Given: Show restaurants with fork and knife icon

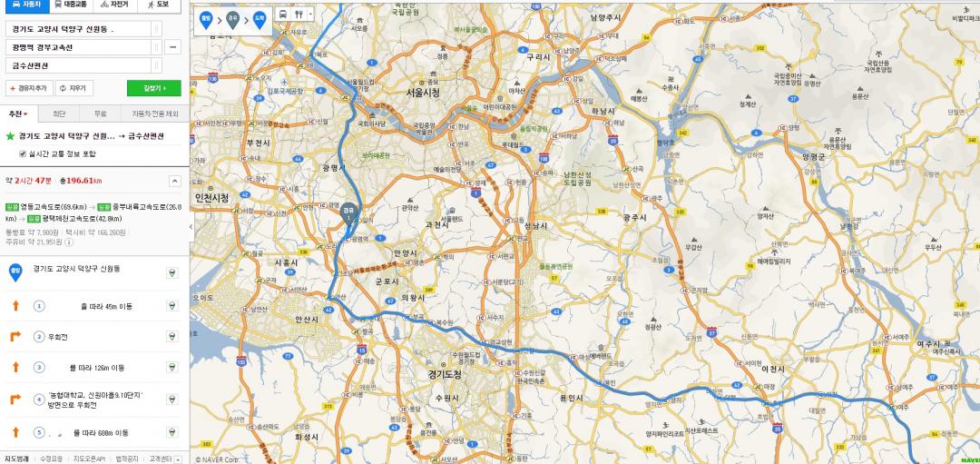Looking at the screenshot, I should [299, 13].
